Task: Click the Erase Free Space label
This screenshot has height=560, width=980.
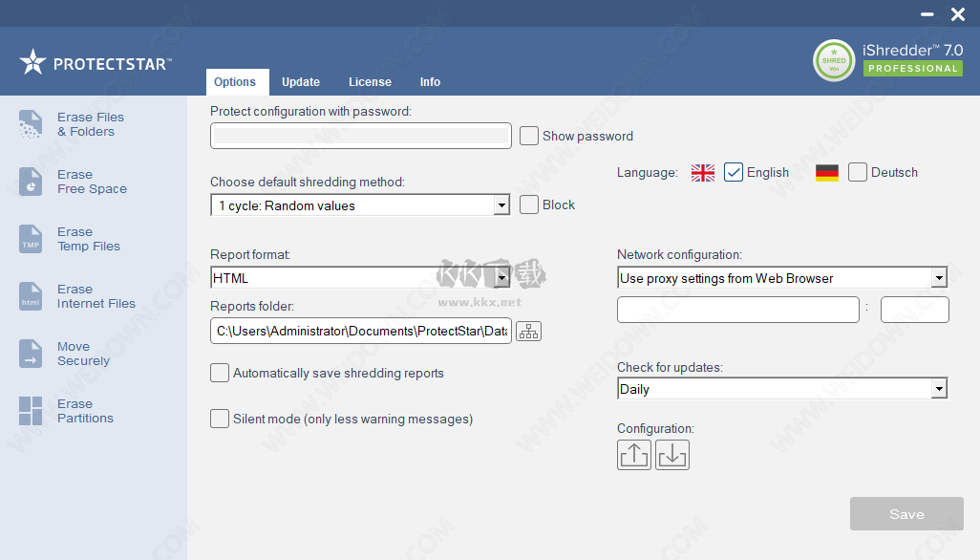Action: point(92,182)
